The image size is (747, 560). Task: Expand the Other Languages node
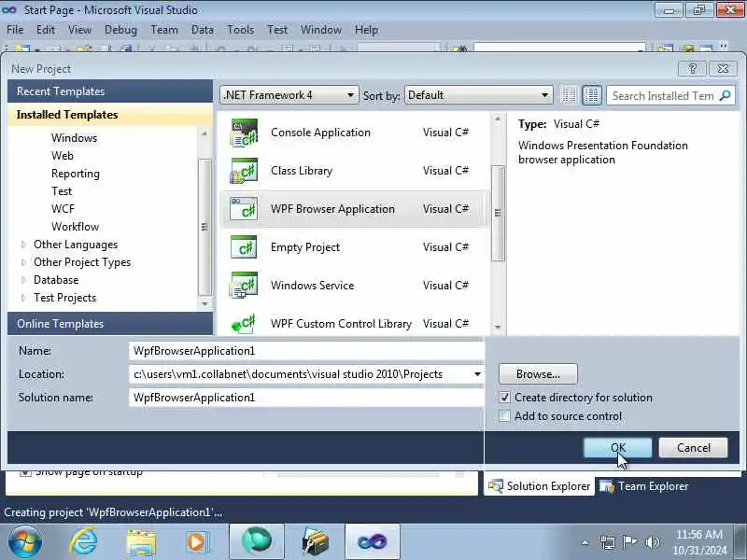(23, 245)
